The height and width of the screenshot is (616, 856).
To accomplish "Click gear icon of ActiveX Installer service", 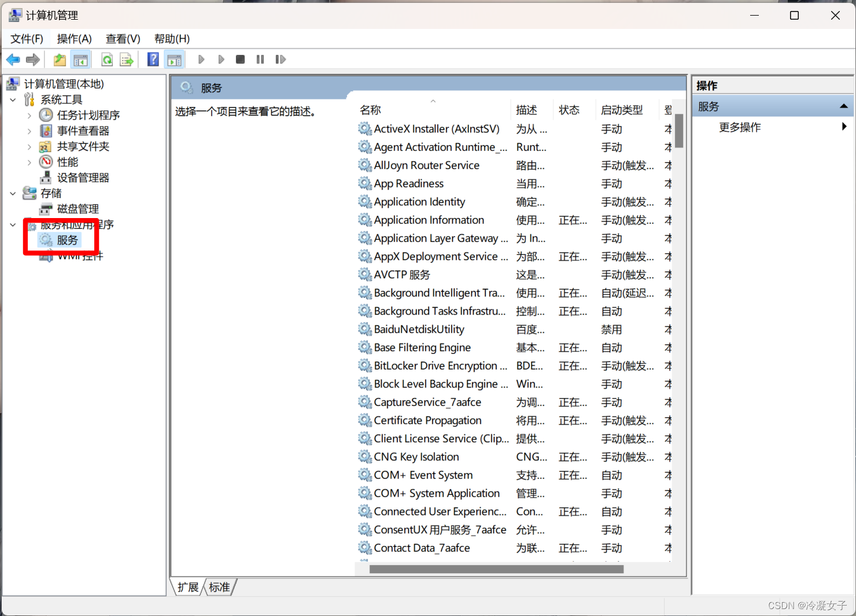I will coord(364,128).
